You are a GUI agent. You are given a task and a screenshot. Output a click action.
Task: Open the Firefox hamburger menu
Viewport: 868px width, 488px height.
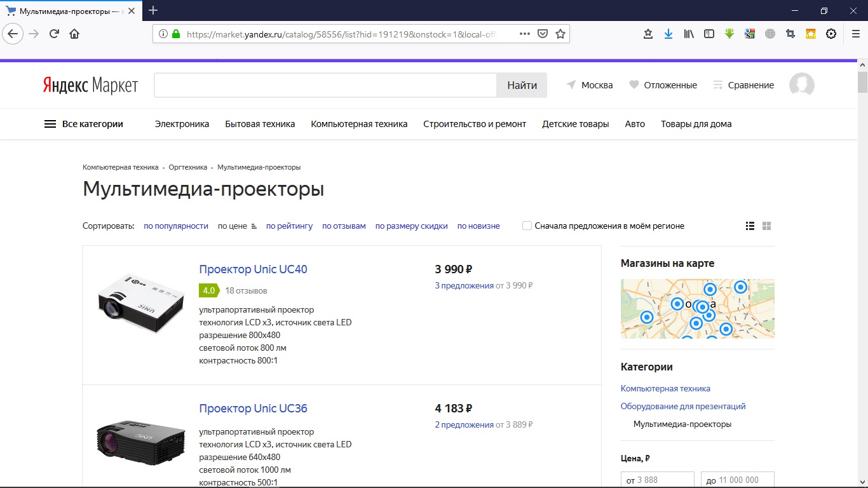855,34
